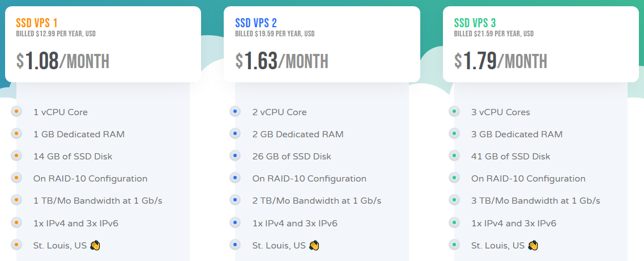Click the waving hand emoji under SSD VPS 1
Viewport: 644px width, 261px height.
[95, 246]
